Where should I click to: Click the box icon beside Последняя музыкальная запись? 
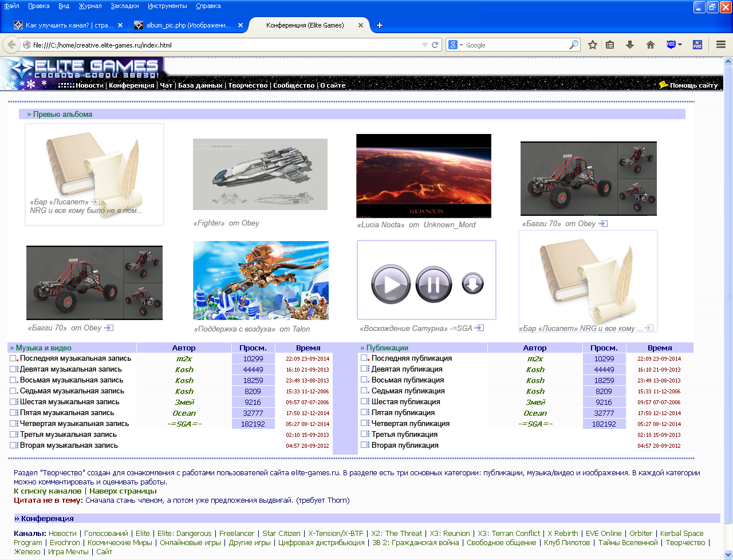tap(13, 358)
